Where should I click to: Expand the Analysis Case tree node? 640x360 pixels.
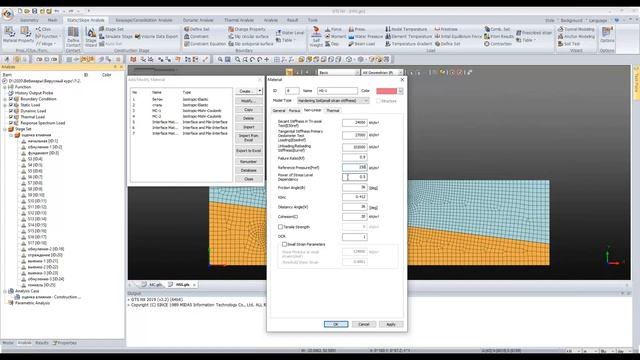pos(5,291)
